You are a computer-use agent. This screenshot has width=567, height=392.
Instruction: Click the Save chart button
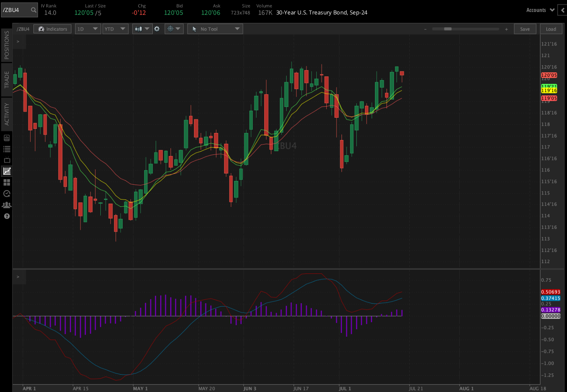tap(525, 29)
